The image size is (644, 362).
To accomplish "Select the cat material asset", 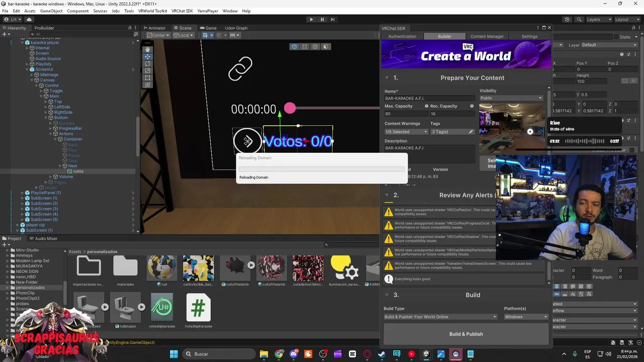I will 162,271.
